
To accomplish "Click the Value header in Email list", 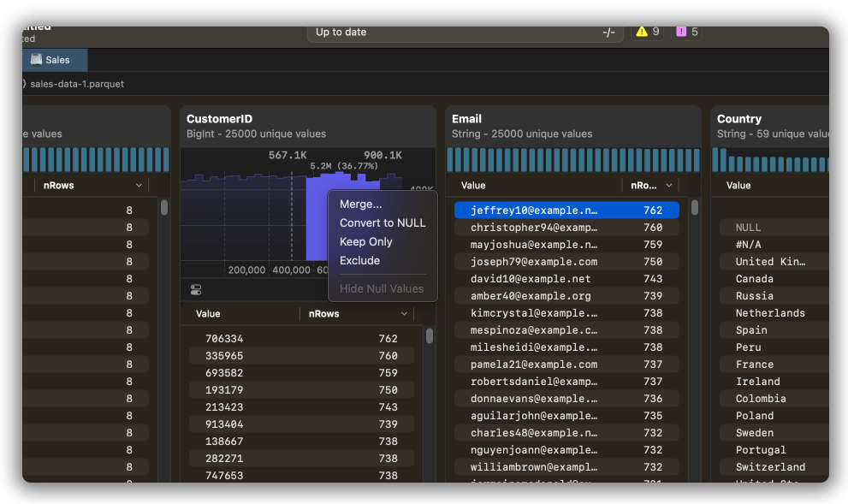I will 473,186.
